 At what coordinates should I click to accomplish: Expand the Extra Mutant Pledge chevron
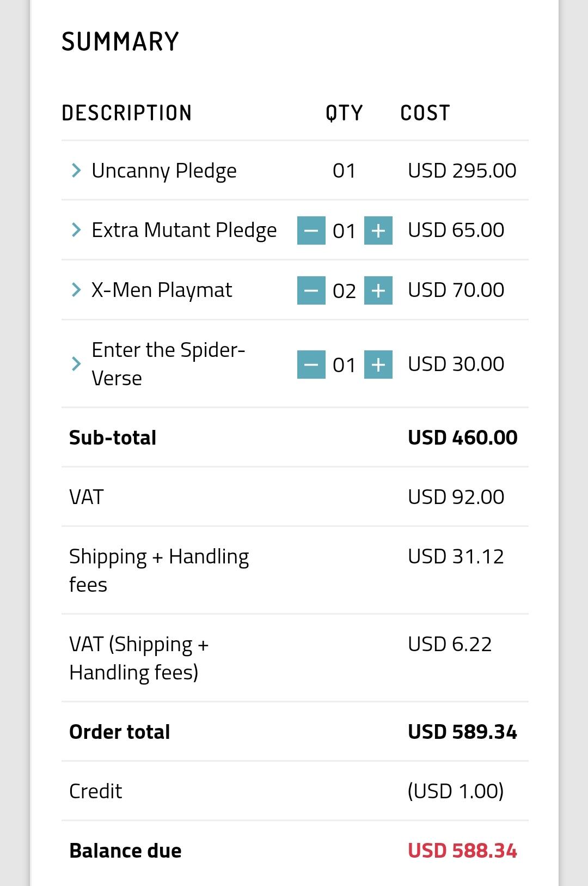pos(76,230)
